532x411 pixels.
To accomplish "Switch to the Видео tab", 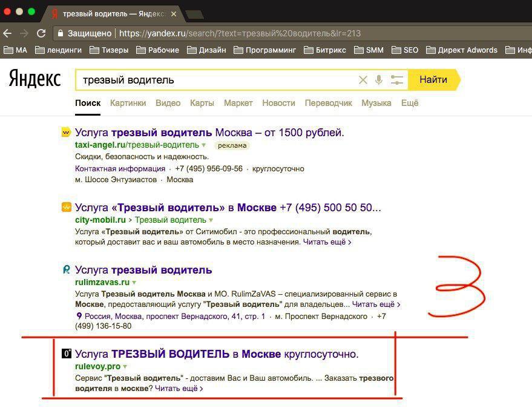I will pos(168,103).
